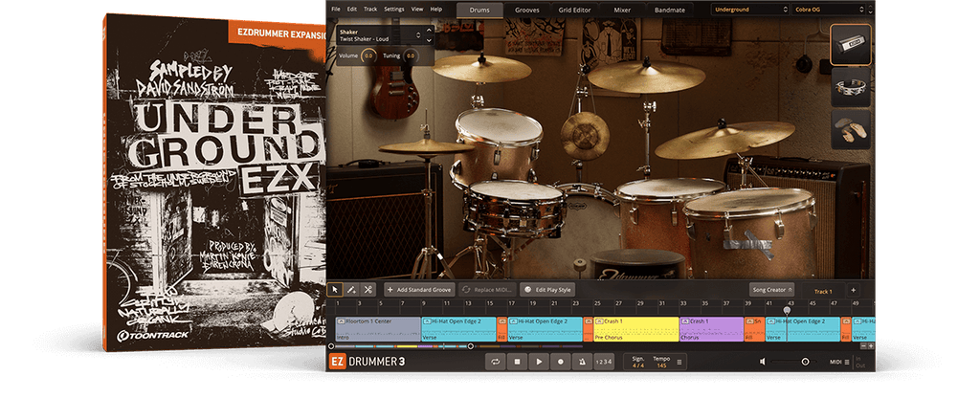Select the scissors cut tool

click(368, 290)
